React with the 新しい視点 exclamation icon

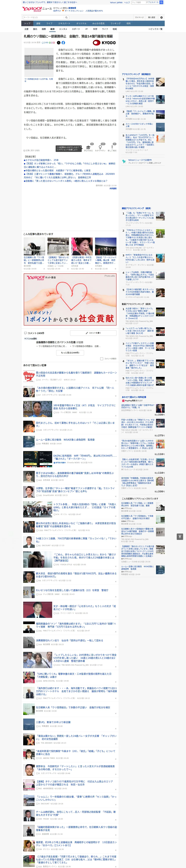tap(112, 147)
